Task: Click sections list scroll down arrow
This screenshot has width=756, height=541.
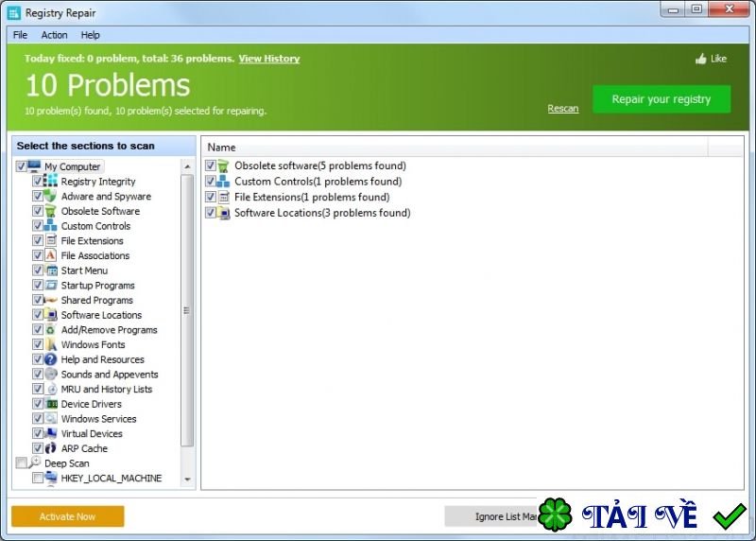Action: coord(187,480)
